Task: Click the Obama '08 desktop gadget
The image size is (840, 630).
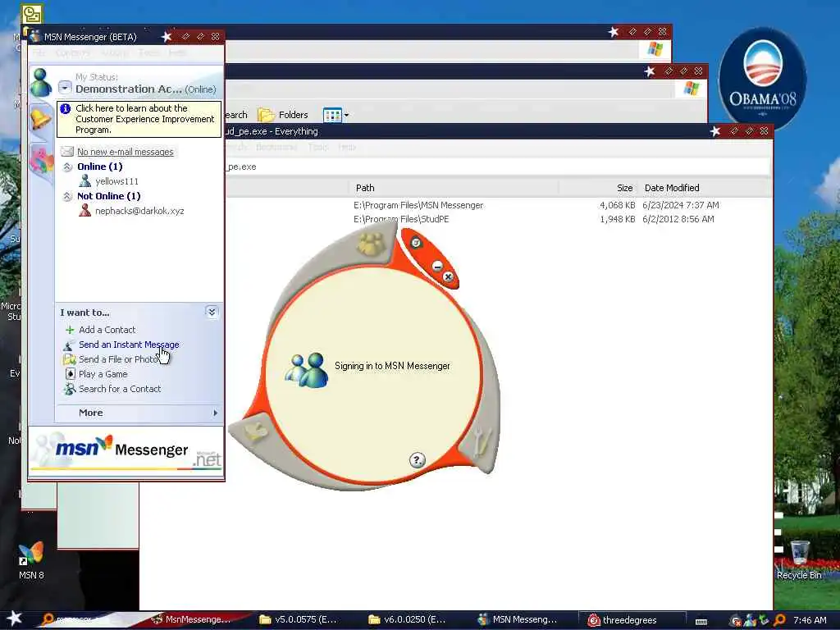Action: [762, 78]
